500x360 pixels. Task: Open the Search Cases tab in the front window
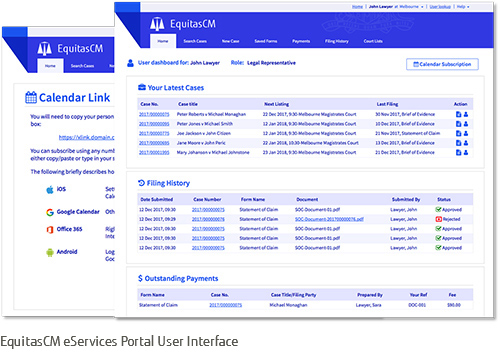point(195,41)
